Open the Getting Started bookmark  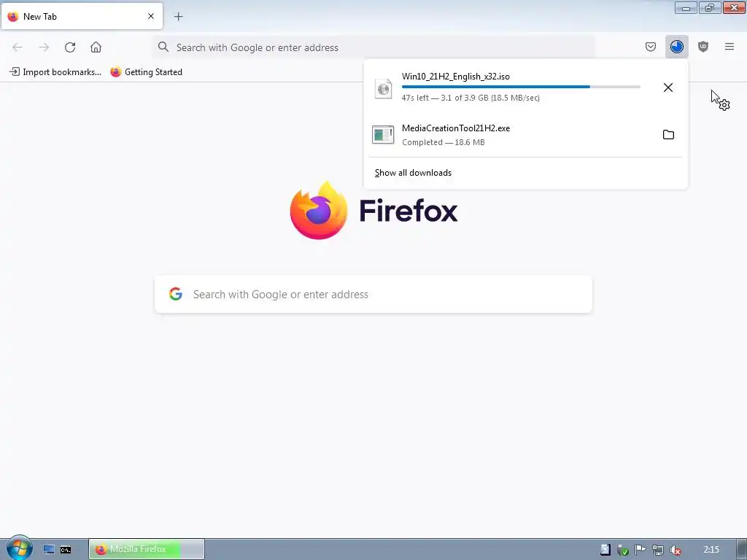click(146, 72)
